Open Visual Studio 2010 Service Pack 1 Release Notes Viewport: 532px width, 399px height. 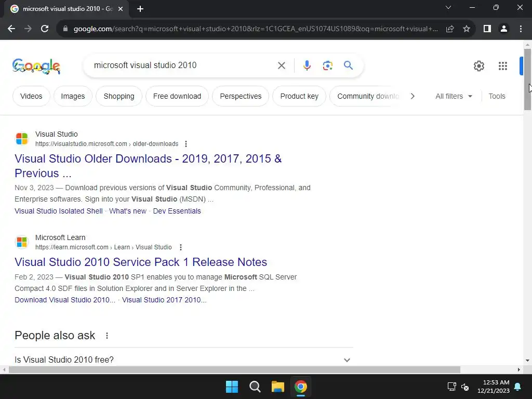tap(141, 262)
